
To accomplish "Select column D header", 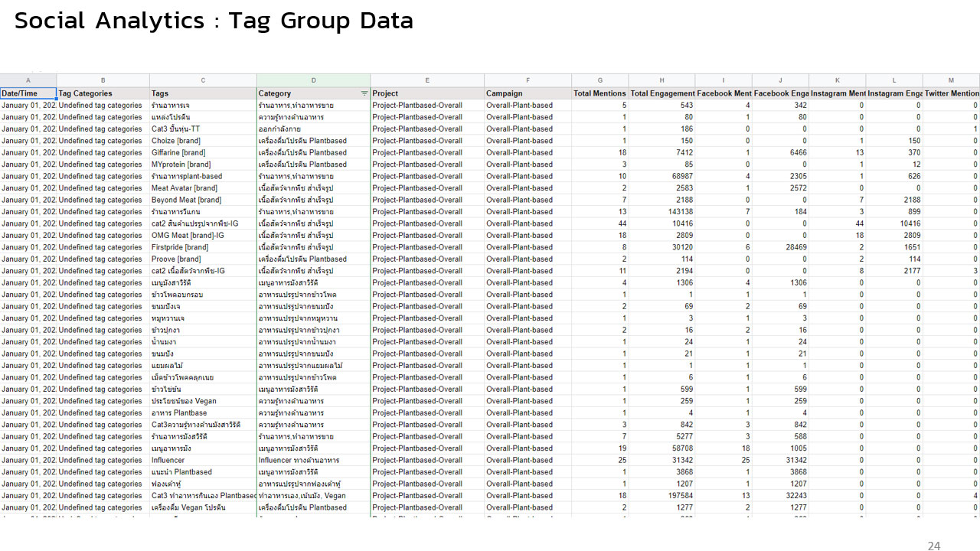I will pos(314,80).
